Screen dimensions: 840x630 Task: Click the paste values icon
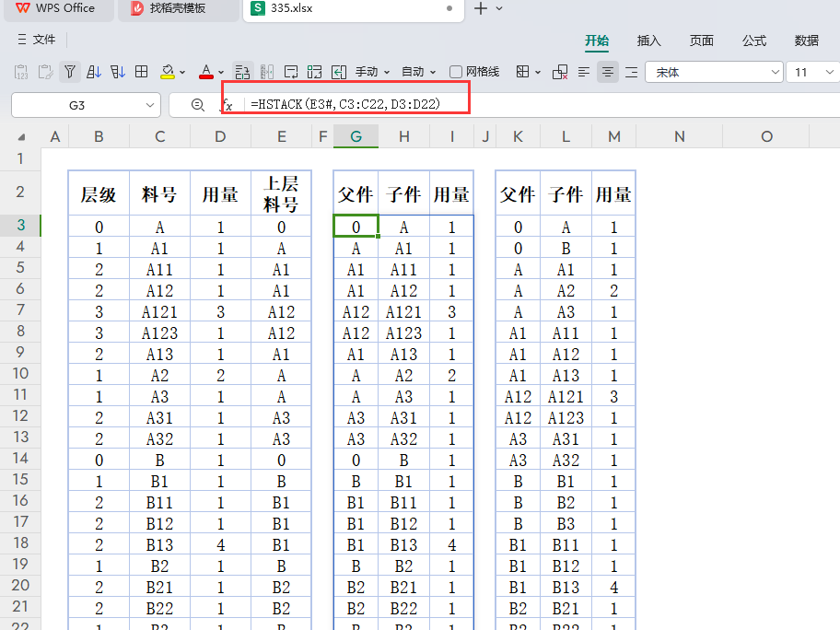click(x=21, y=72)
